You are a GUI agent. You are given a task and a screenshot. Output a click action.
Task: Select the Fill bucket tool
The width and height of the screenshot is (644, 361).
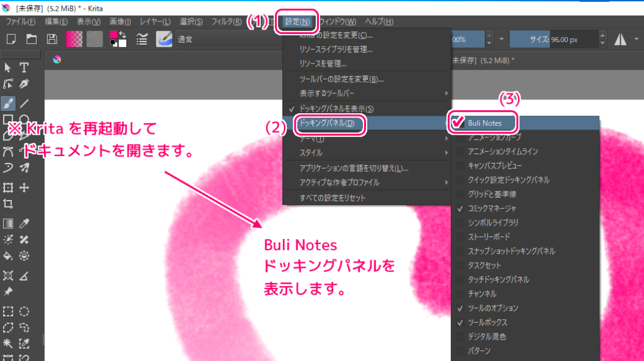(8, 256)
